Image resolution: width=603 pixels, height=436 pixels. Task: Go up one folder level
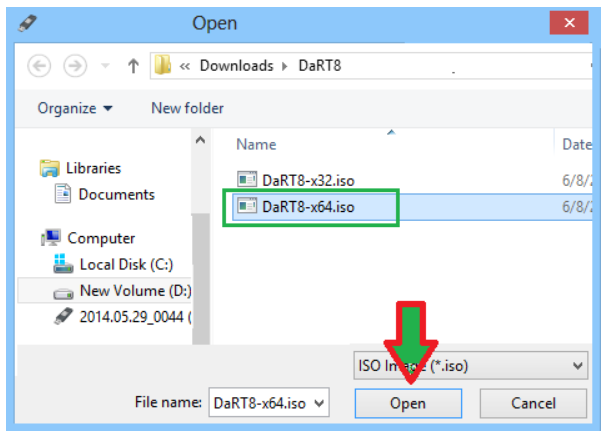click(133, 66)
